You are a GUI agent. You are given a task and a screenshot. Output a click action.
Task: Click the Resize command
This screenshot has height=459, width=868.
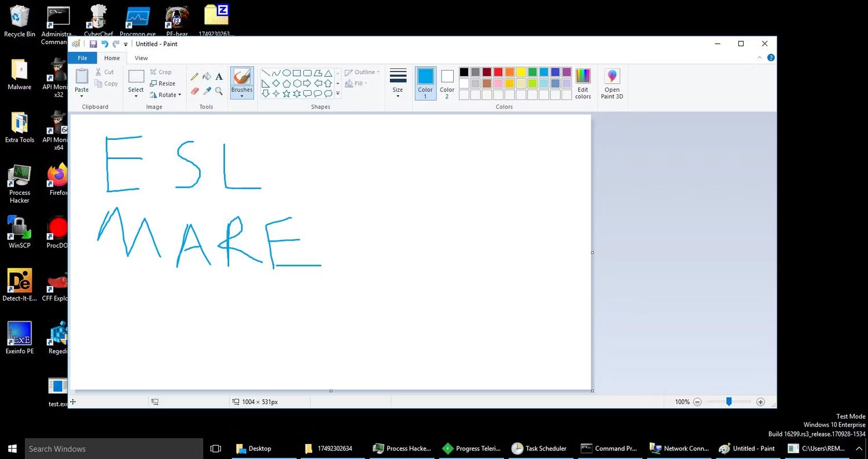(163, 83)
